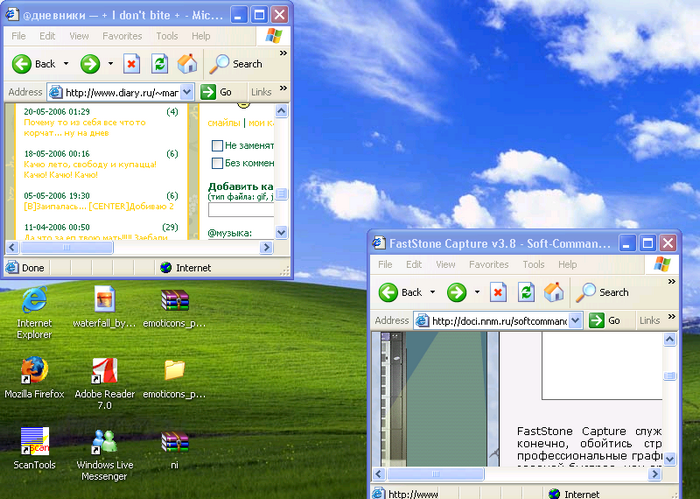The width and height of the screenshot is (700, 499).
Task: Toggle the 'Не заменят' checkbox
Action: click(217, 146)
